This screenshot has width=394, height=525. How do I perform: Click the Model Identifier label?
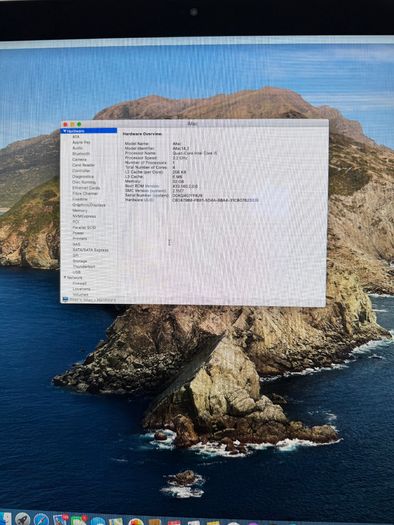[140, 148]
